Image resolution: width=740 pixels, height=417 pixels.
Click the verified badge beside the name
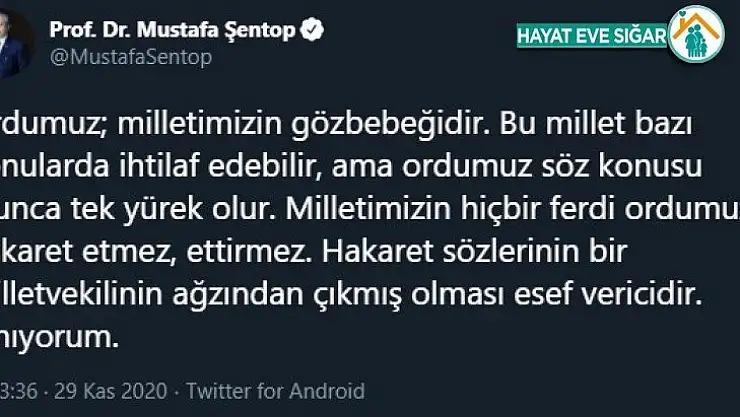pos(312,29)
